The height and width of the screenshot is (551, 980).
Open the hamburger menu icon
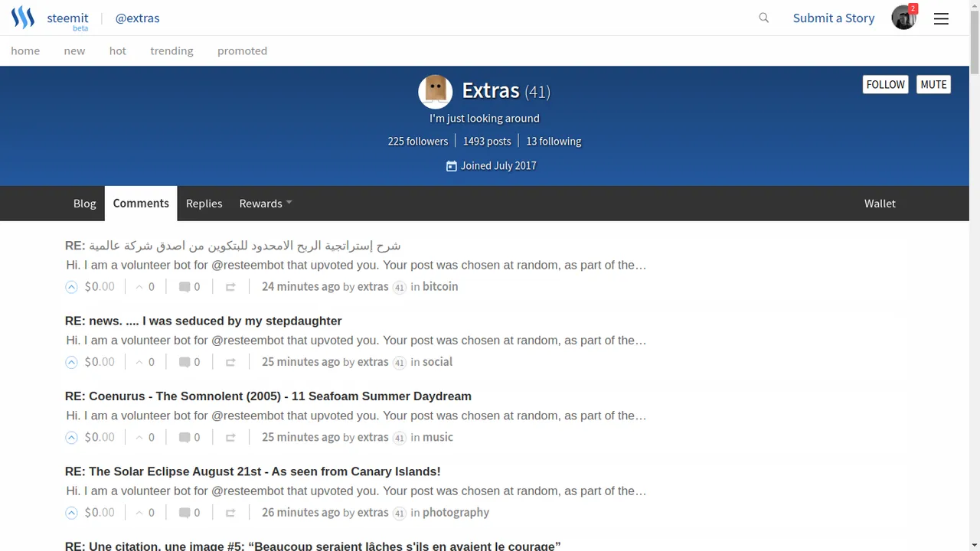pos(941,18)
